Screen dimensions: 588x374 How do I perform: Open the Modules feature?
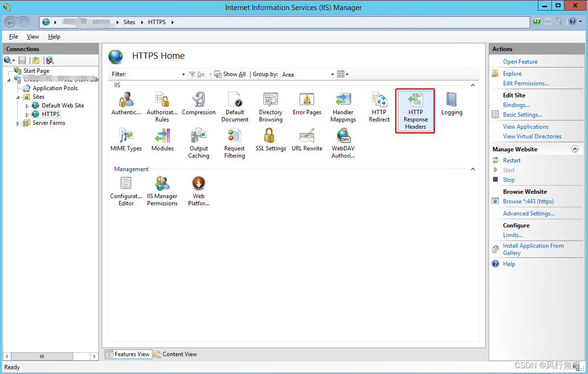pyautogui.click(x=162, y=141)
